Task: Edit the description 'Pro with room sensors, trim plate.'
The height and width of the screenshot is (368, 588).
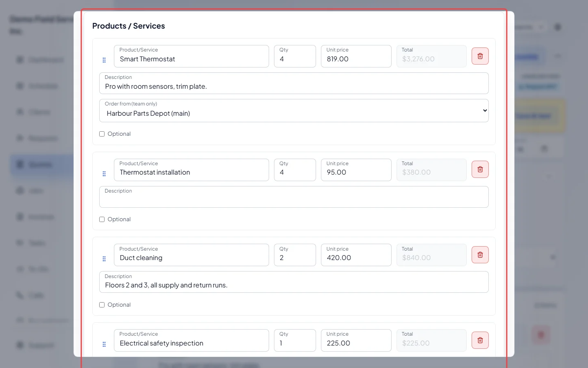Action: click(294, 83)
